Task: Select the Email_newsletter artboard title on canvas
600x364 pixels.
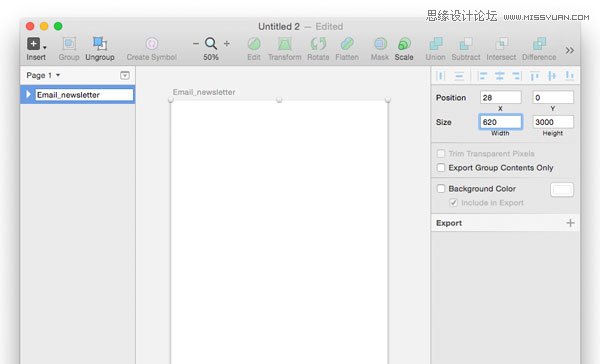Action: [x=204, y=92]
